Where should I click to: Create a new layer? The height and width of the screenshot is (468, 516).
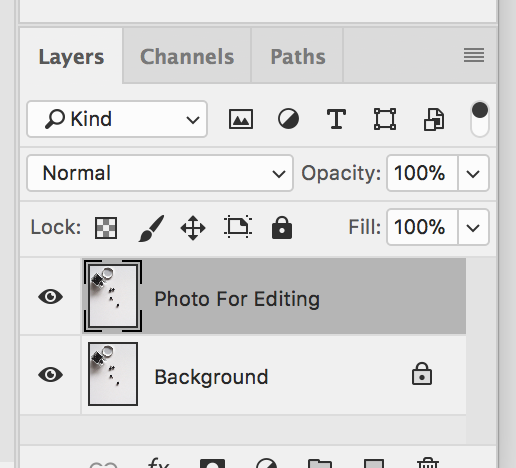(374, 463)
